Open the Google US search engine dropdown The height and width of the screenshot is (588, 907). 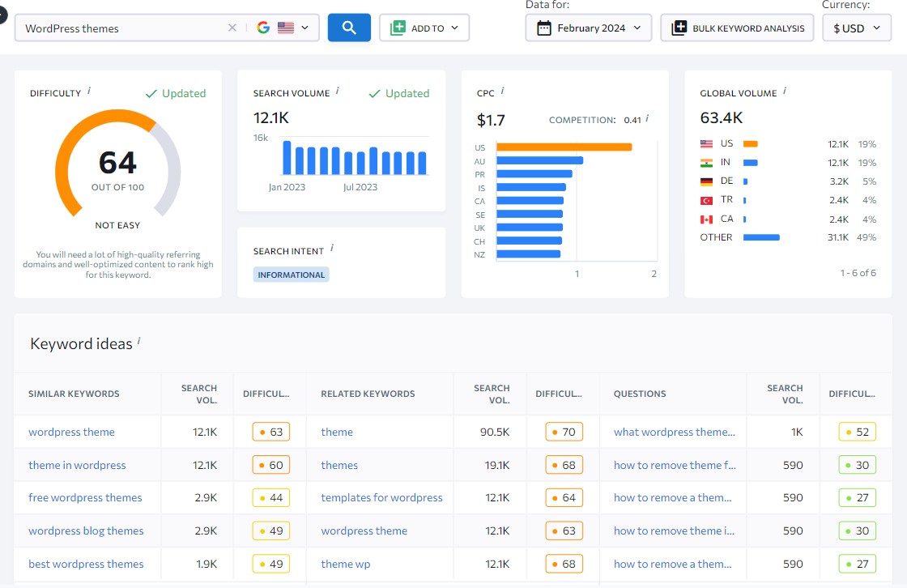pyautogui.click(x=283, y=28)
